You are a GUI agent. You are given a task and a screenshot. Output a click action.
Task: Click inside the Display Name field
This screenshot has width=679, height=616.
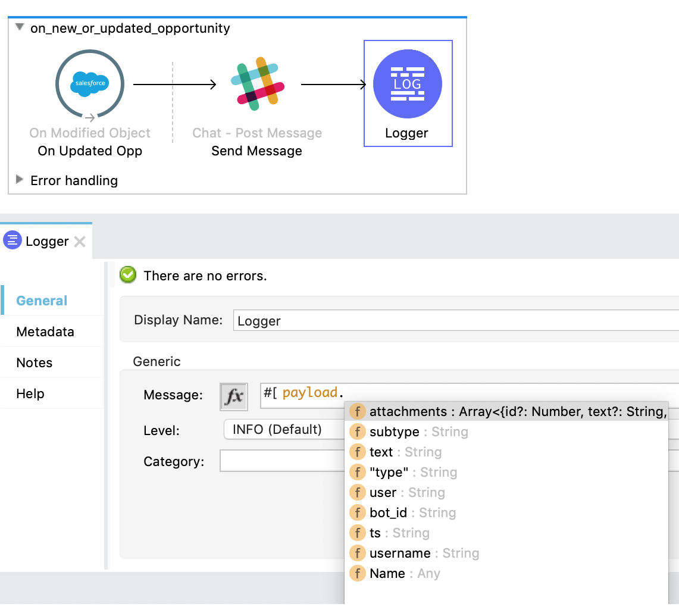coord(357,320)
